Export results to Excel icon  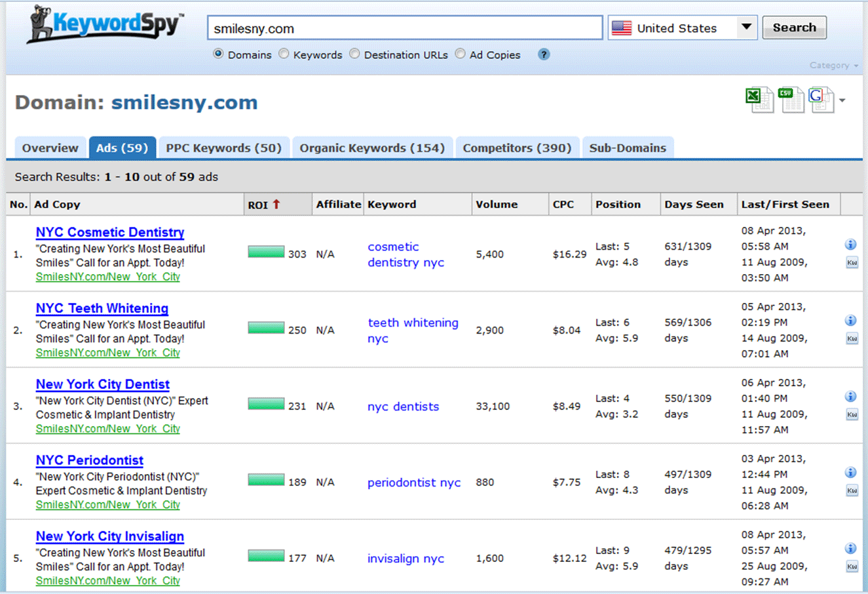point(759,100)
